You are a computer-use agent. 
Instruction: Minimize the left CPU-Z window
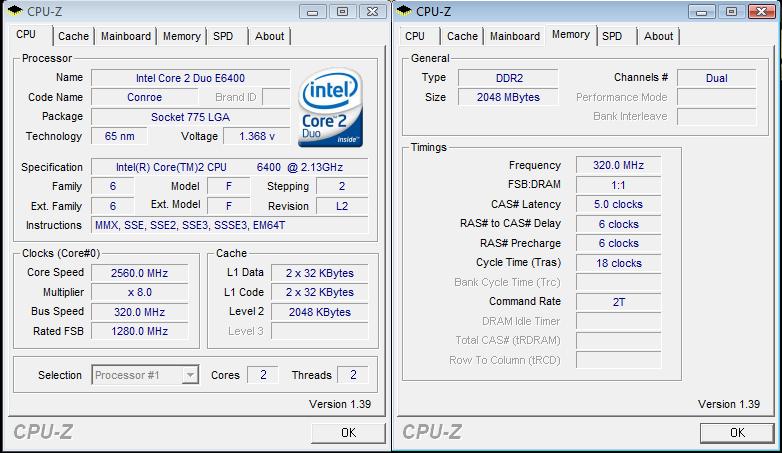click(313, 11)
